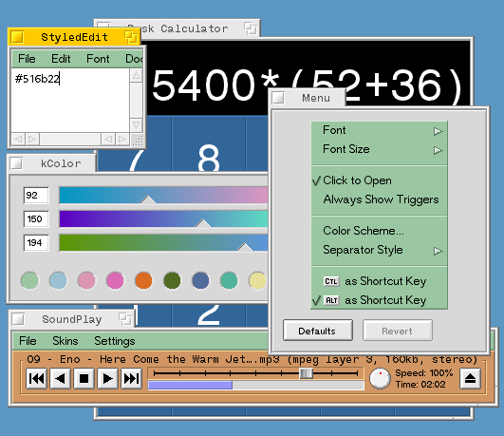The width and height of the screenshot is (504, 436).
Task: Click the SoundPlay position slider thumb
Action: click(306, 373)
